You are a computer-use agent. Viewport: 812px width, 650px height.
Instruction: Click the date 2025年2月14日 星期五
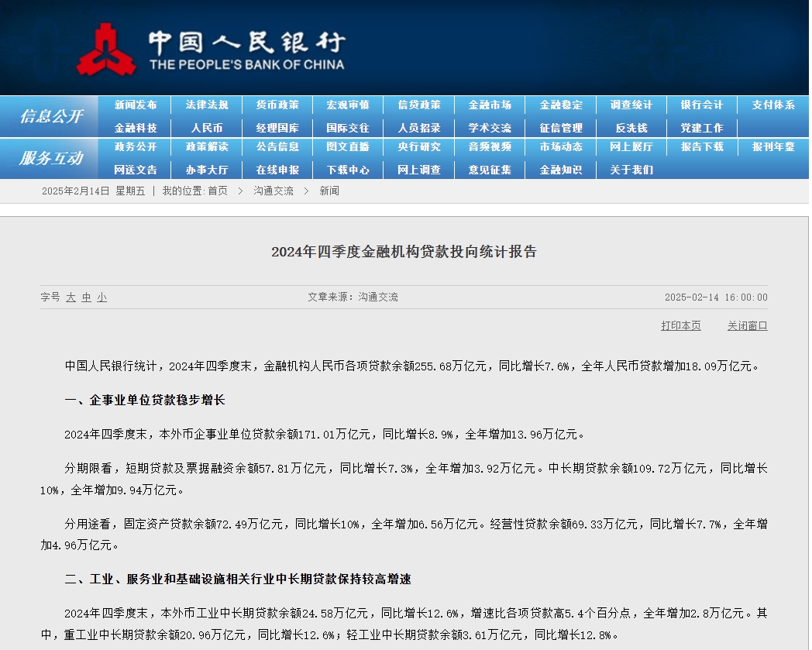[93, 191]
